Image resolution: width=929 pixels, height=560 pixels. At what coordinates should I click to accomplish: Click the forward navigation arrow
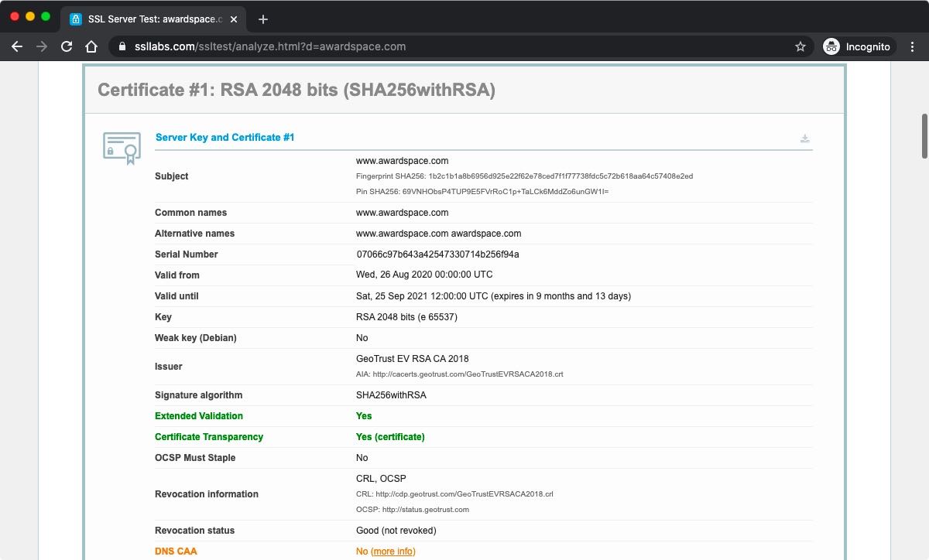(41, 46)
